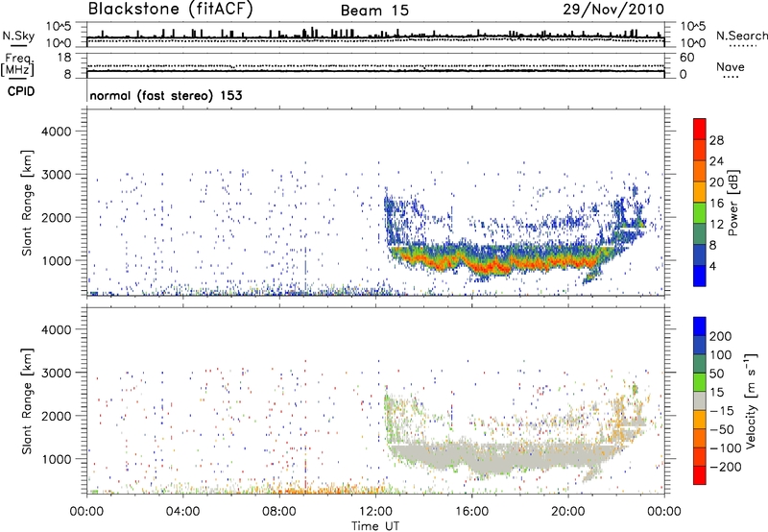Screen dimensions: 768x532
Task: Click the red-orange high-power backscatter band
Action: (x=494, y=264)
